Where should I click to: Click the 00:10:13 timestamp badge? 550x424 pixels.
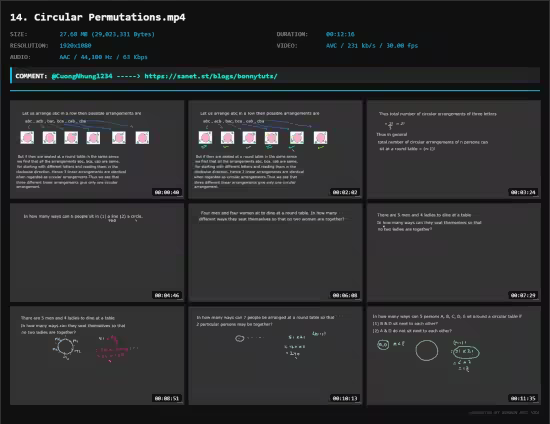[345, 398]
